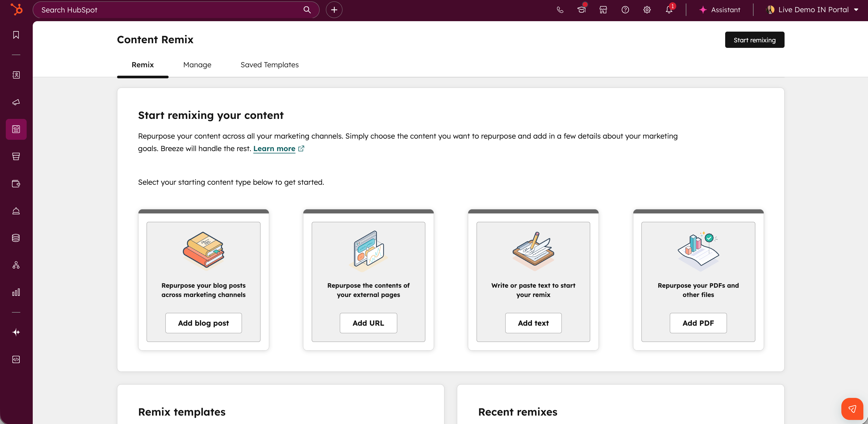Image resolution: width=868 pixels, height=424 pixels.
Task: Open the Bookmarks icon in sidebar
Action: [16, 35]
